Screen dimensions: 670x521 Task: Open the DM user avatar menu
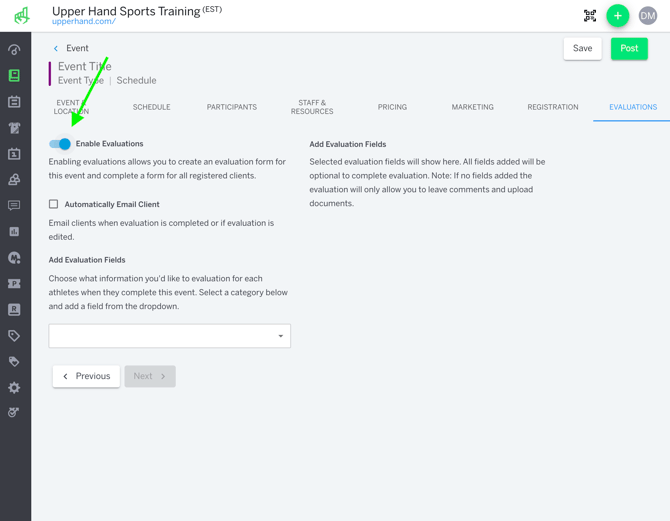[x=648, y=16]
